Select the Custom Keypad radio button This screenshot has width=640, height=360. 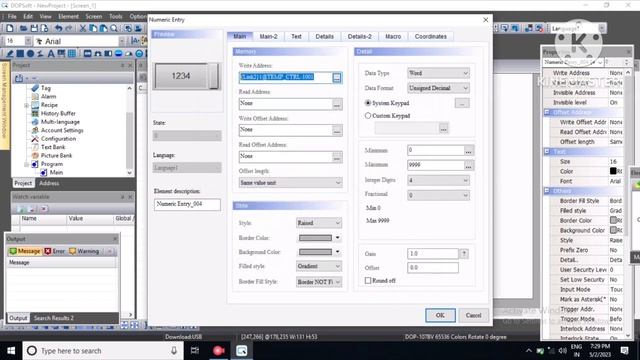tap(368, 116)
